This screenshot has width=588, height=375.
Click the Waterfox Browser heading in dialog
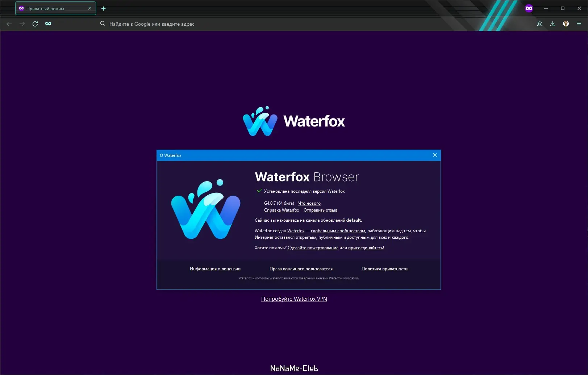coord(307,177)
